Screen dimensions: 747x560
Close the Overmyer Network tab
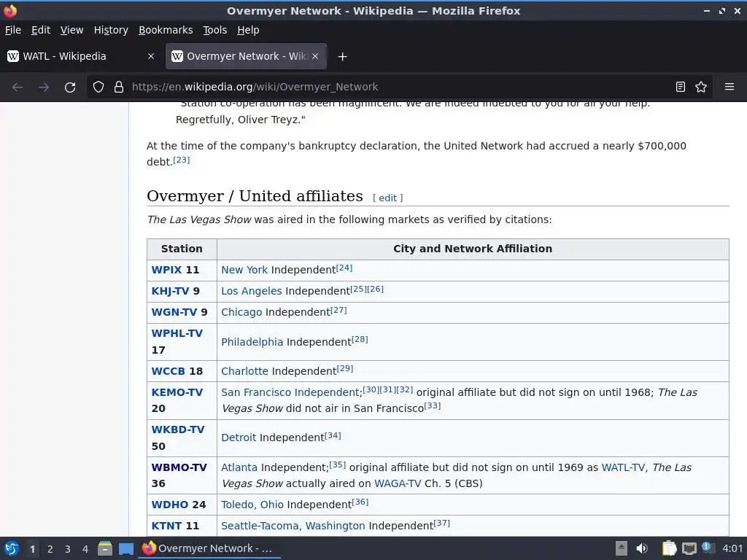tap(315, 56)
